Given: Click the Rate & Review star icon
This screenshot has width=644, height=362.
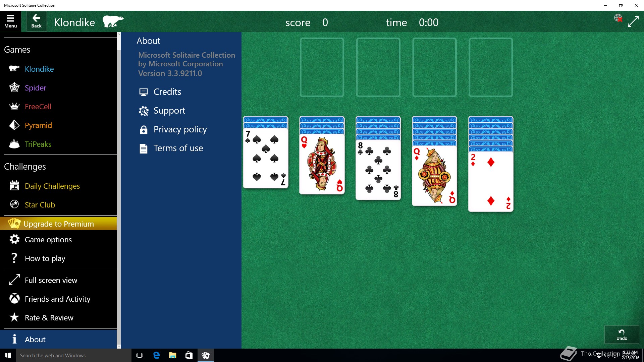Looking at the screenshot, I should coord(14,317).
